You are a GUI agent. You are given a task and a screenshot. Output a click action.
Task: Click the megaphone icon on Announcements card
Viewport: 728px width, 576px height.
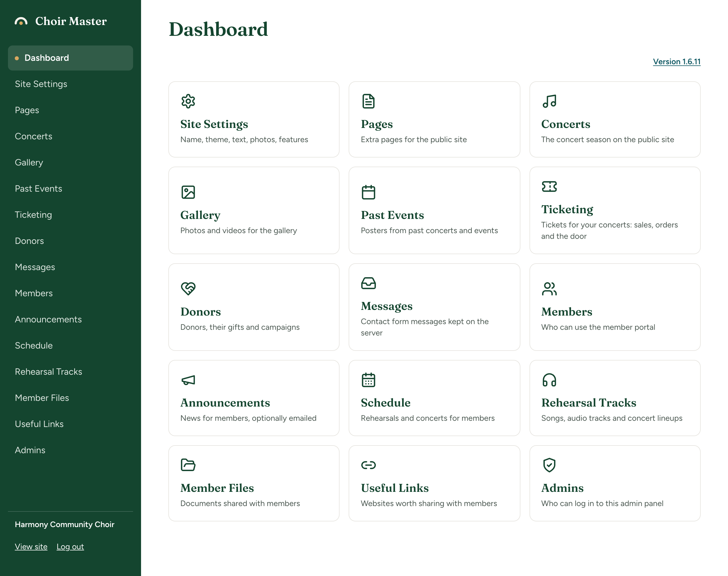pos(188,380)
